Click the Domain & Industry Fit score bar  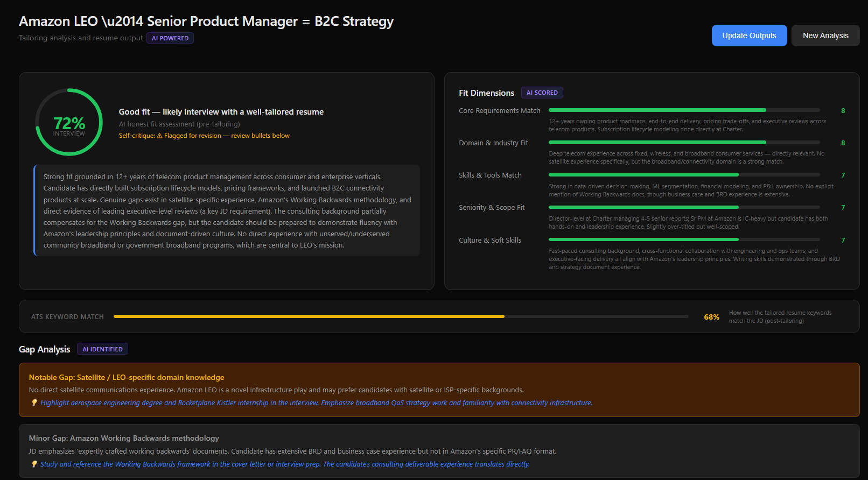pyautogui.click(x=684, y=143)
